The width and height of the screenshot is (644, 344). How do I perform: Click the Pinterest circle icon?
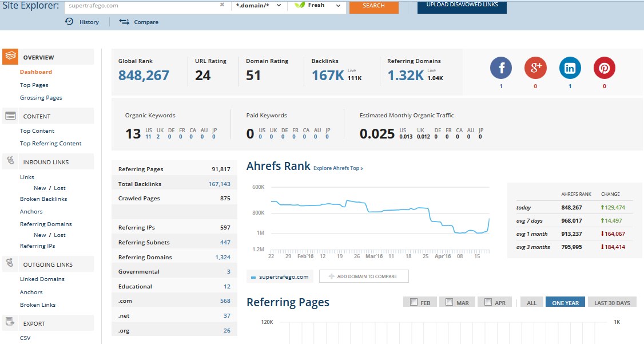[x=604, y=68]
